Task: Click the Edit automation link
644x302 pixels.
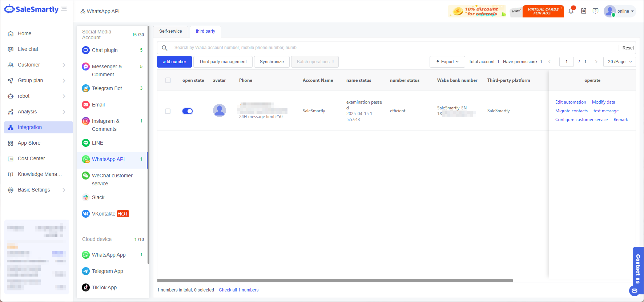Action: coord(570,102)
